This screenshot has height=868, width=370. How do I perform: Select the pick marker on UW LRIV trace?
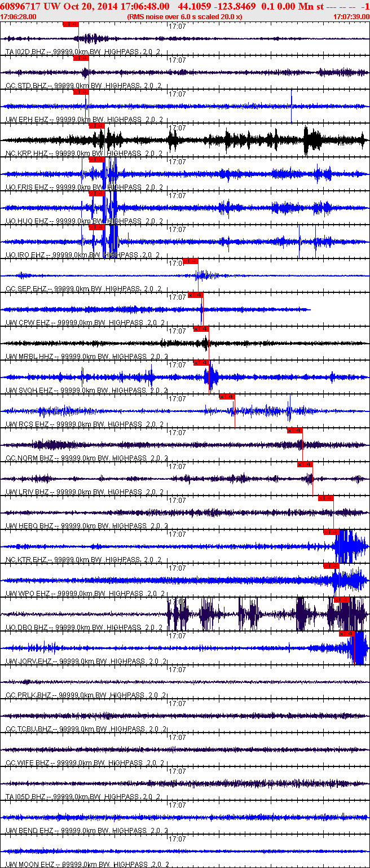[x=305, y=464]
